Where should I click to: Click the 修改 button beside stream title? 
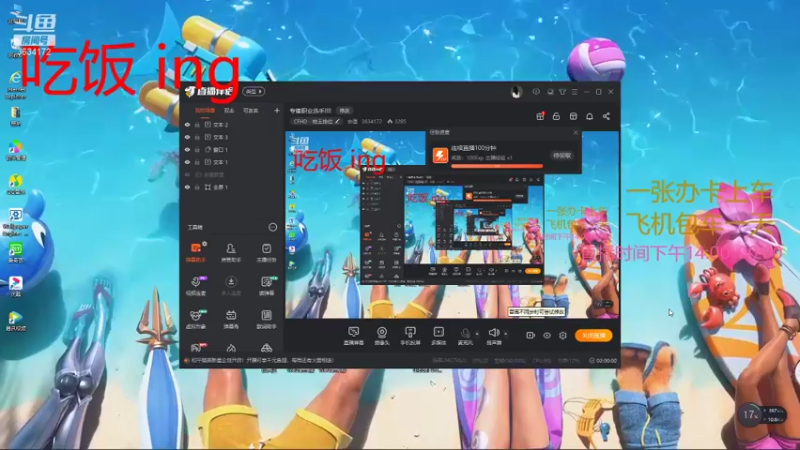(x=344, y=110)
